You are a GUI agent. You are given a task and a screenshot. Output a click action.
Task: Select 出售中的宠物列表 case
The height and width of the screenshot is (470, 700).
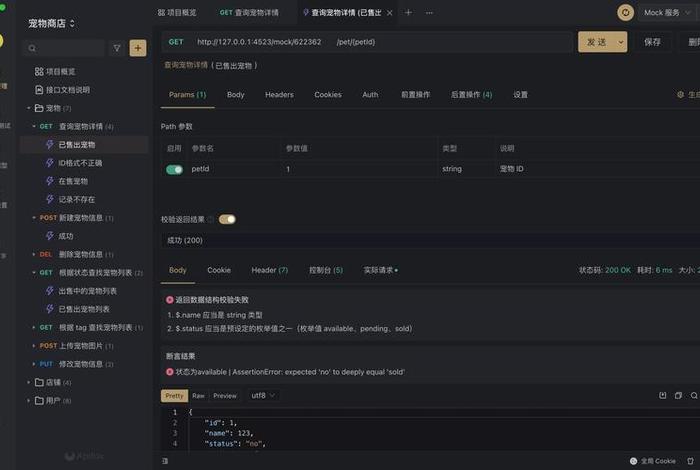[87, 291]
